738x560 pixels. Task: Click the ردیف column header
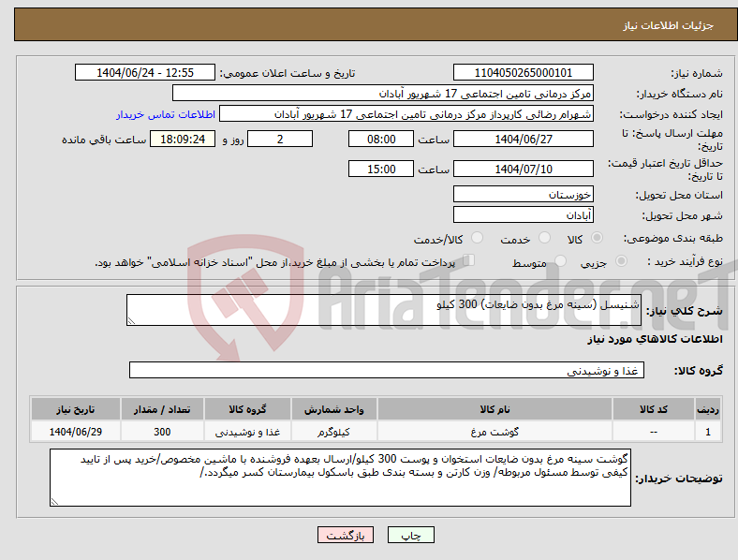click(x=708, y=409)
